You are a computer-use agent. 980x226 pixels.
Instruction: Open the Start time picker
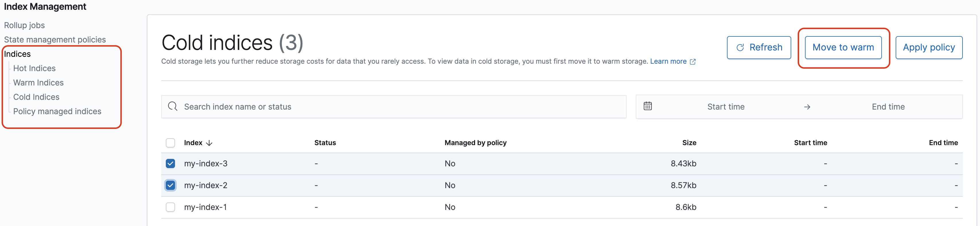726,107
